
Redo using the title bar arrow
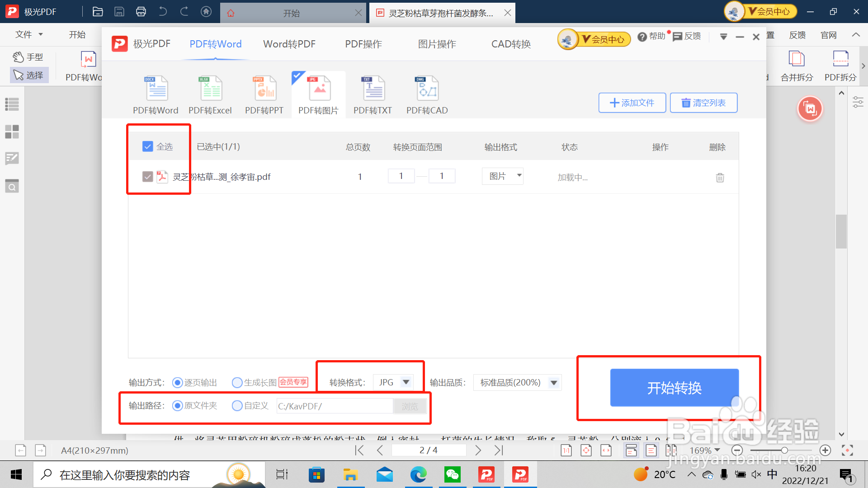point(184,12)
